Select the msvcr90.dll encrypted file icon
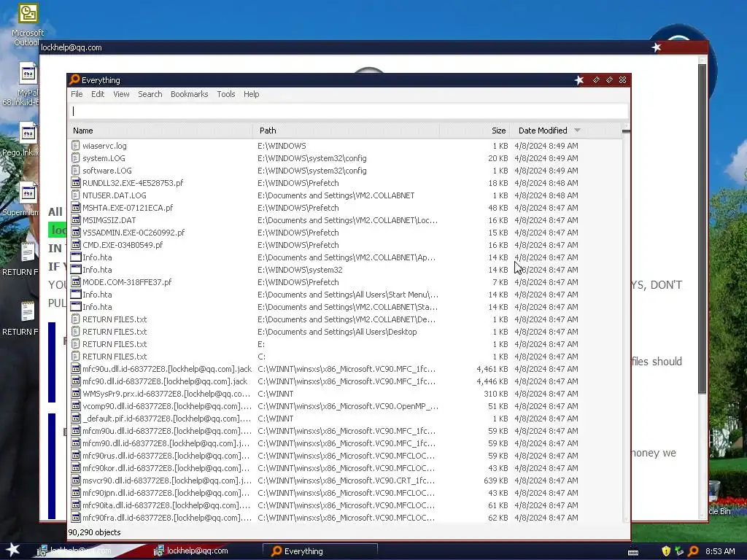The height and width of the screenshot is (560, 747). click(x=75, y=480)
